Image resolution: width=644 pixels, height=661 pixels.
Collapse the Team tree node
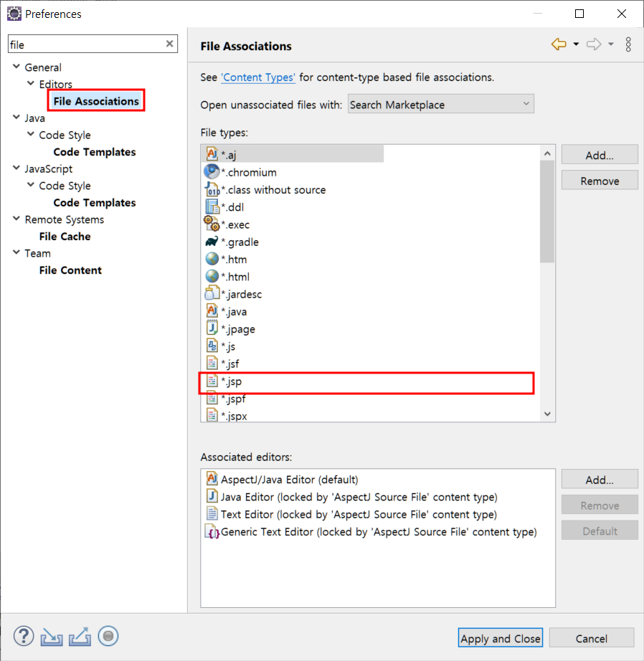16,252
